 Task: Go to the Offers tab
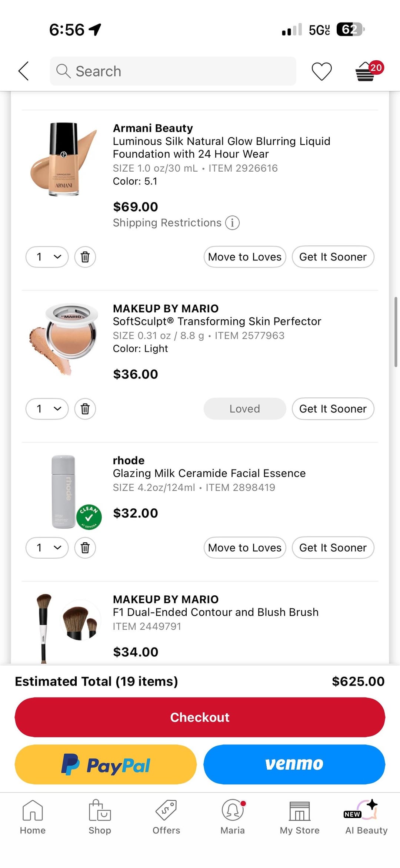[x=166, y=817]
